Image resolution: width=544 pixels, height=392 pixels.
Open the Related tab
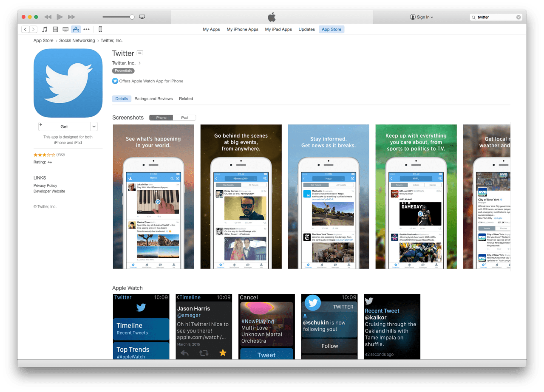point(186,99)
